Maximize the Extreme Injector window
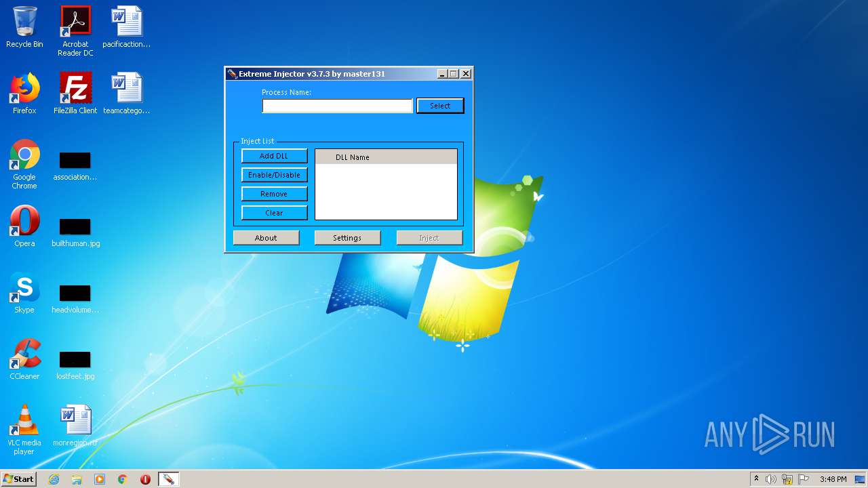The height and width of the screenshot is (488, 868). pos(454,74)
